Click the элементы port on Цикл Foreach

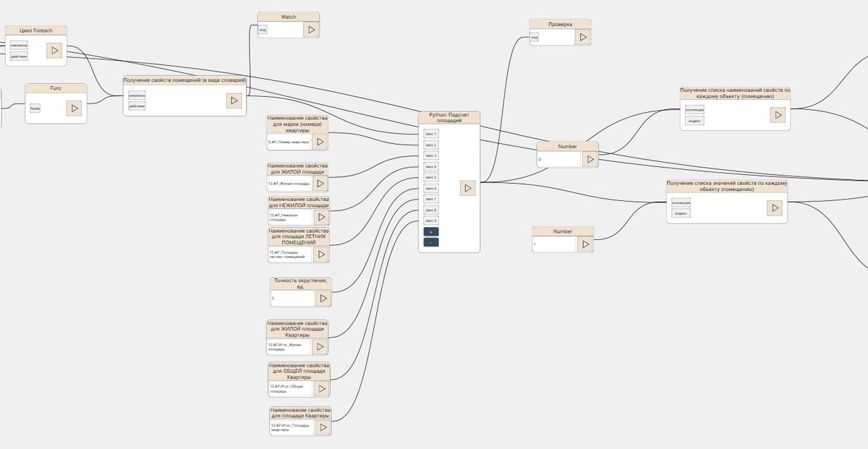(19, 46)
